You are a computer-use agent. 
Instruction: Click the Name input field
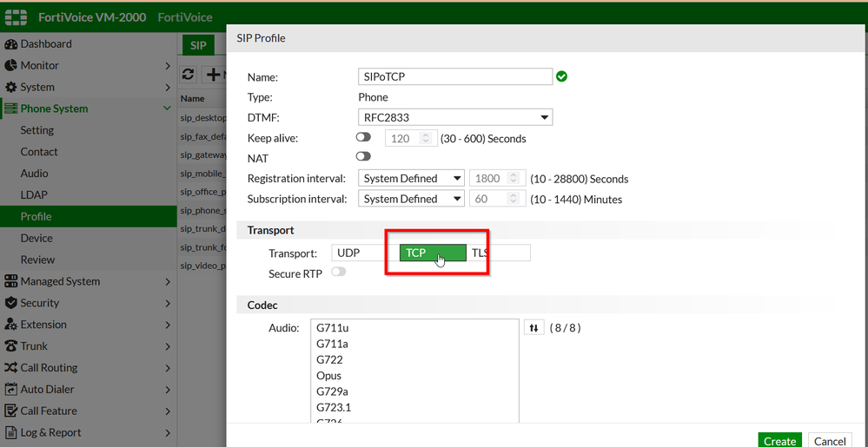tap(455, 76)
